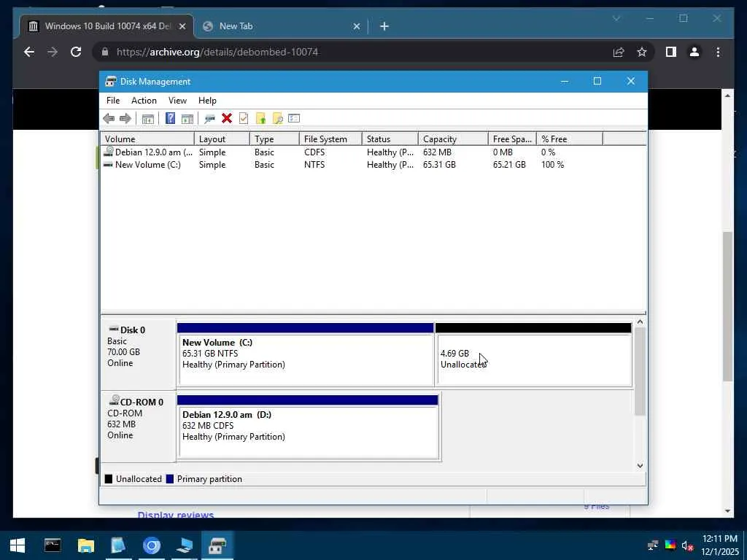
Task: Click the share icon in the address bar
Action: (619, 52)
